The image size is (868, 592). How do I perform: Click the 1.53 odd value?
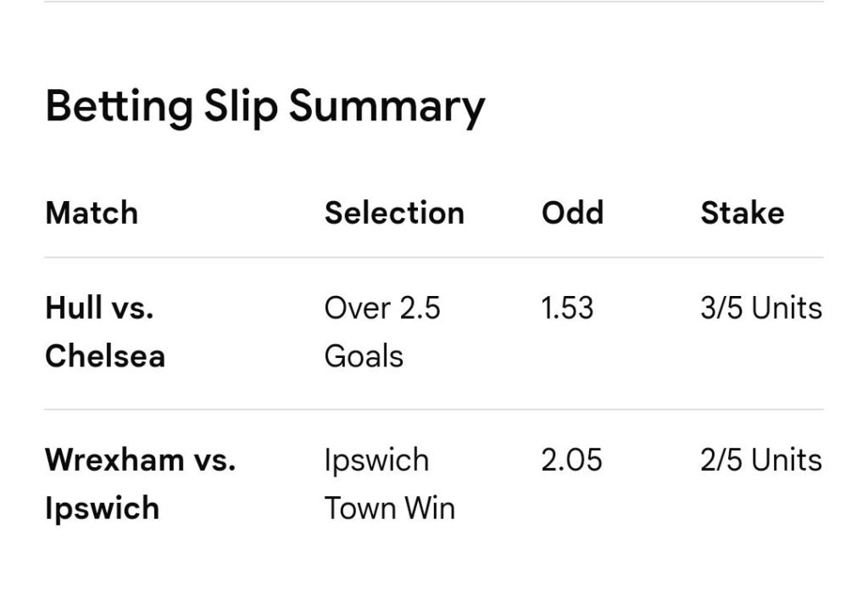(x=567, y=308)
